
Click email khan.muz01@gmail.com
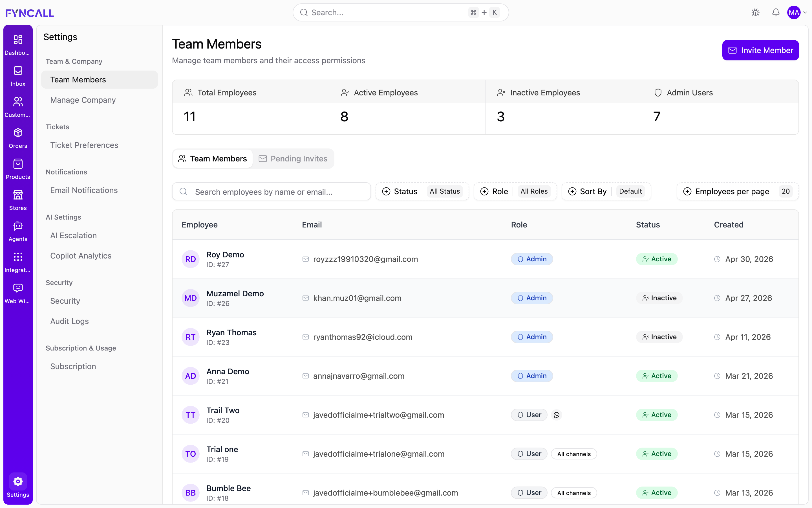(357, 298)
